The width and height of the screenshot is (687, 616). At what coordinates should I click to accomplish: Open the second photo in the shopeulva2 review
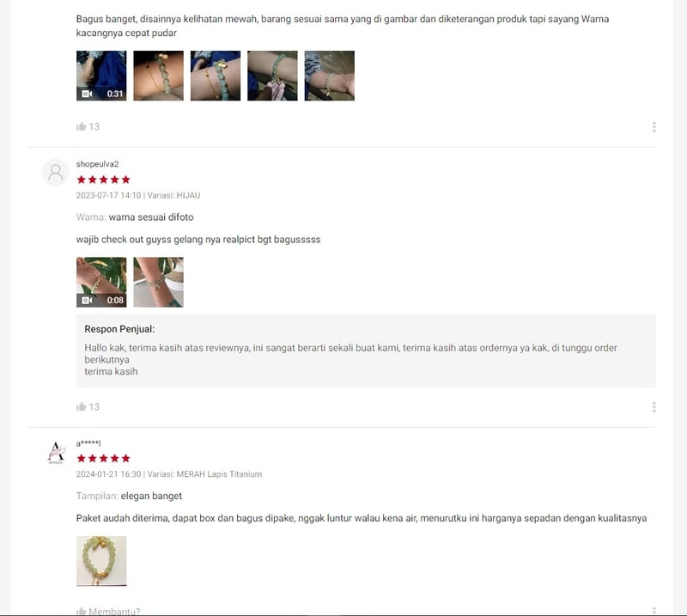(159, 283)
